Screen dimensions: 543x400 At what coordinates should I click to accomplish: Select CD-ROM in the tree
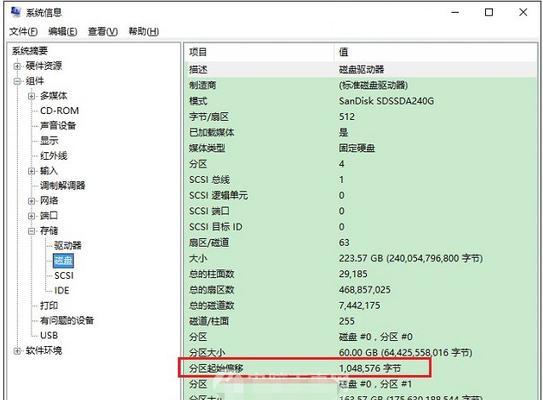pos(60,111)
